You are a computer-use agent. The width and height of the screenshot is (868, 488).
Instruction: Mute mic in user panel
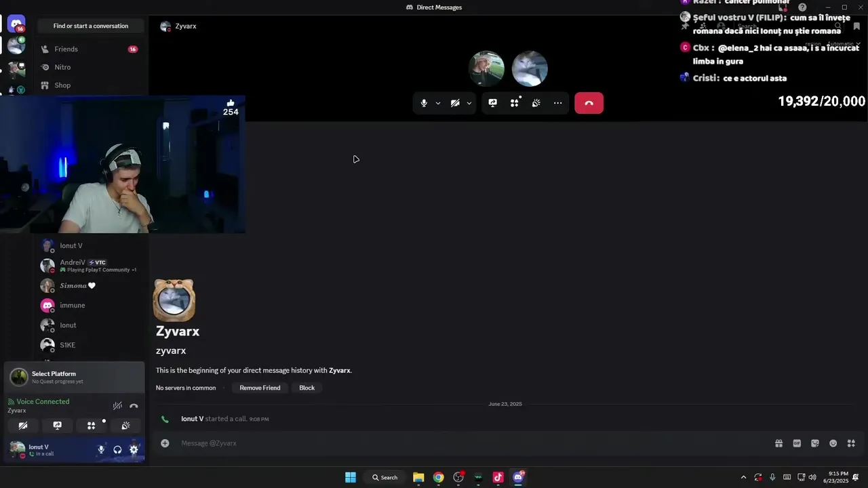pyautogui.click(x=101, y=449)
